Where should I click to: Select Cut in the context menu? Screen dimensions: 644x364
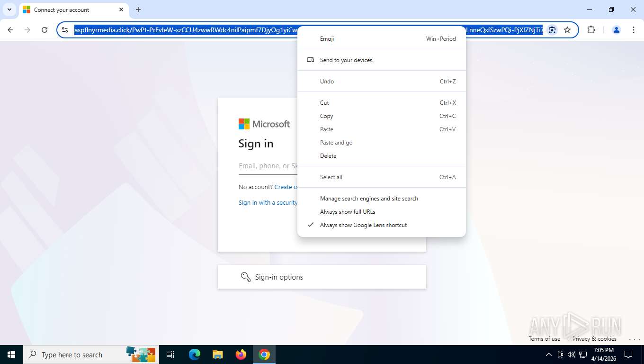382,103
